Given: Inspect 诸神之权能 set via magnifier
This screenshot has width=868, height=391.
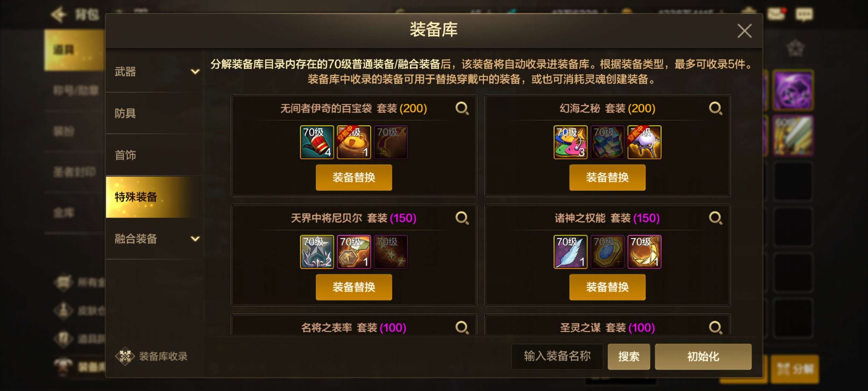Looking at the screenshot, I should [x=715, y=218].
